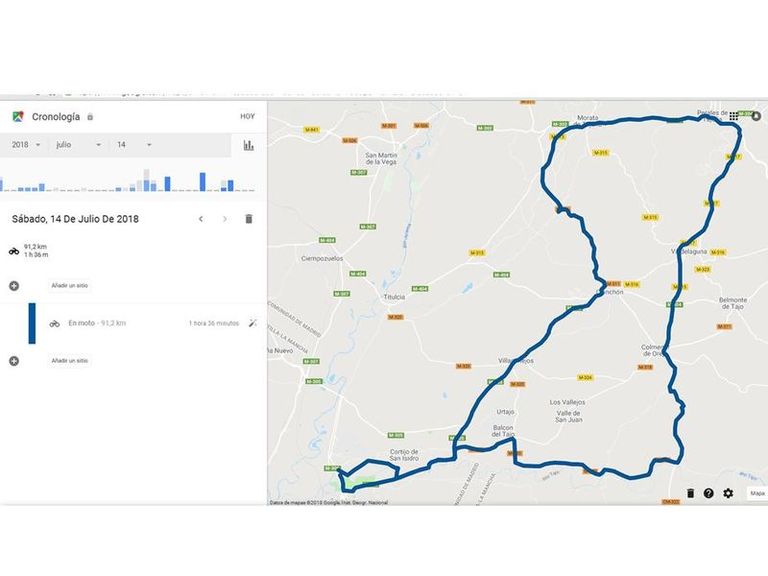The height and width of the screenshot is (576, 768).
Task: Click the edit icon on the En moto row
Action: click(x=253, y=323)
